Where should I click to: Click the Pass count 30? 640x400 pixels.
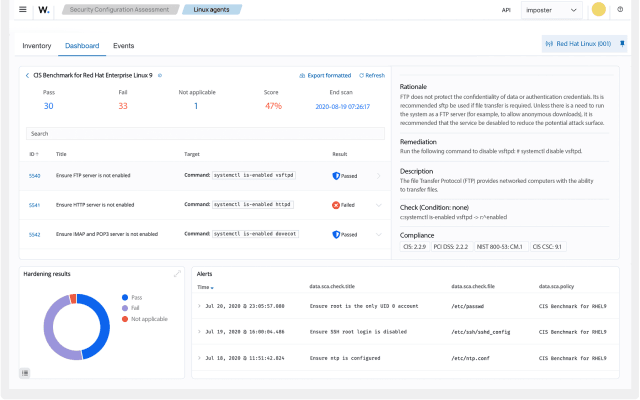coord(49,106)
